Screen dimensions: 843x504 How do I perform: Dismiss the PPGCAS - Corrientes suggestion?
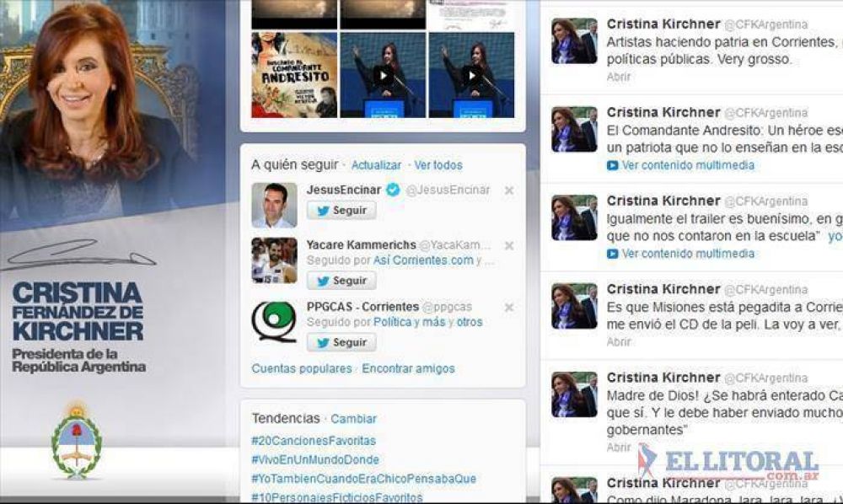tap(508, 308)
